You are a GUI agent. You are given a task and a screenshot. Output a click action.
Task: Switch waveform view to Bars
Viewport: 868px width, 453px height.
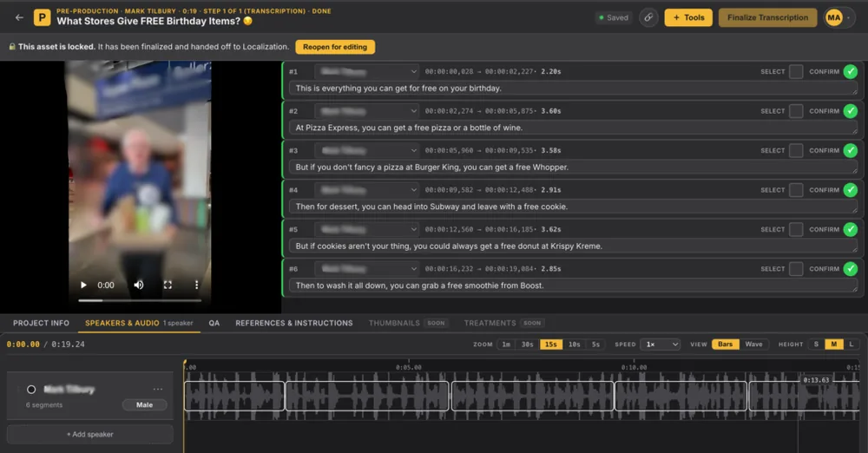tap(725, 345)
